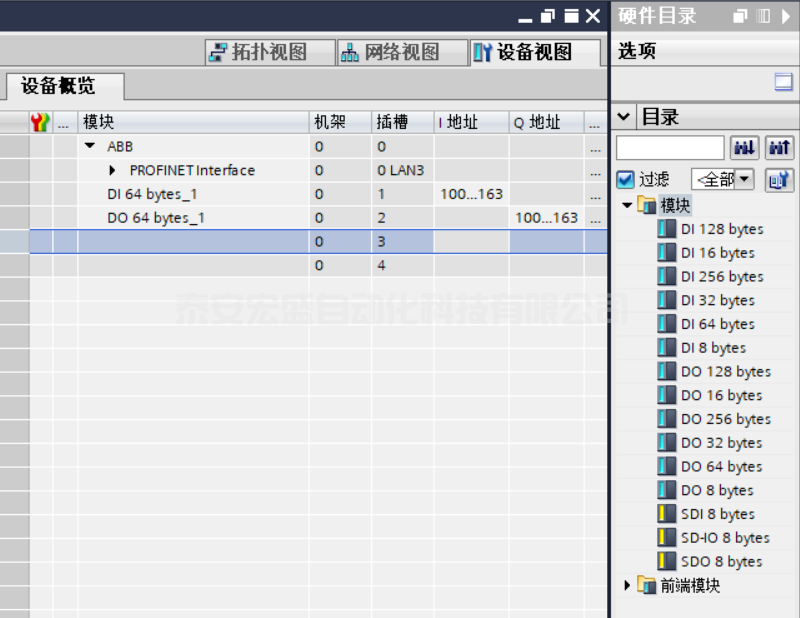Screen dimensions: 800x618
Task: Select the SD-IO 8 bytes module icon
Action: tap(666, 537)
